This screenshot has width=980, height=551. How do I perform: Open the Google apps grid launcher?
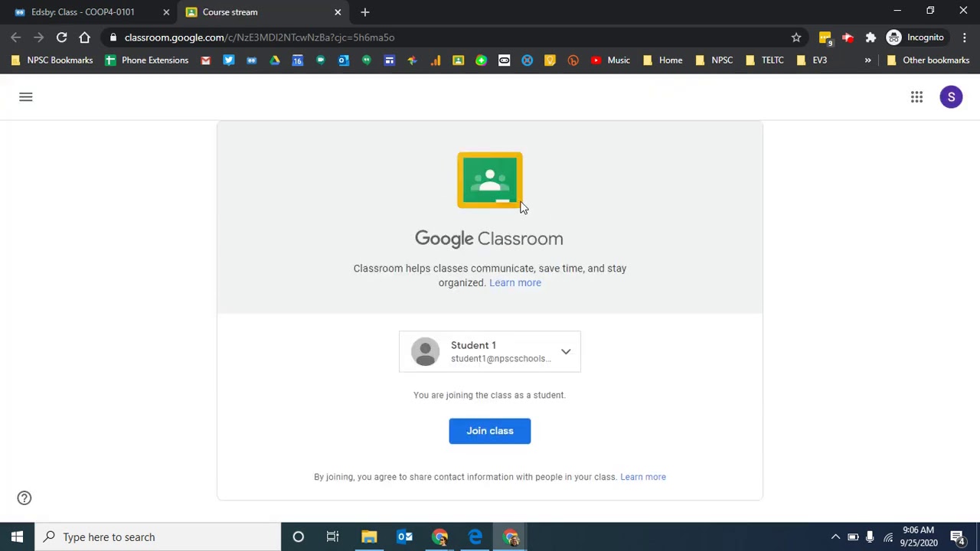[x=916, y=96]
